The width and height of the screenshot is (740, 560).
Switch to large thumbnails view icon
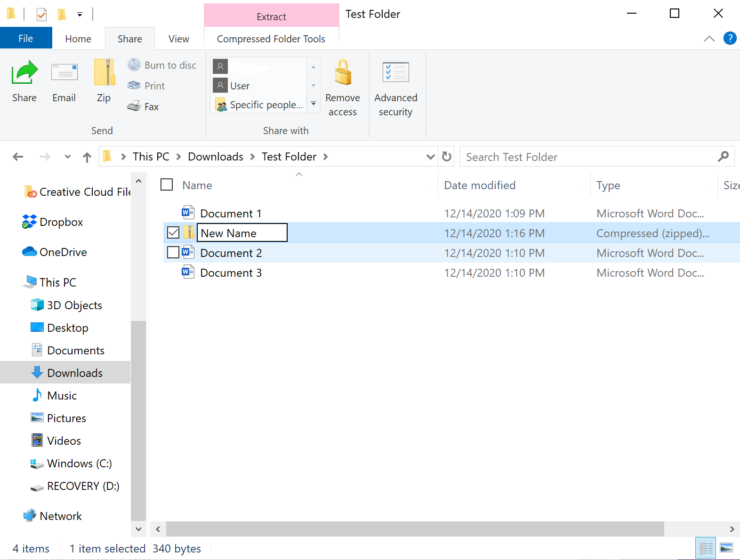(x=726, y=548)
